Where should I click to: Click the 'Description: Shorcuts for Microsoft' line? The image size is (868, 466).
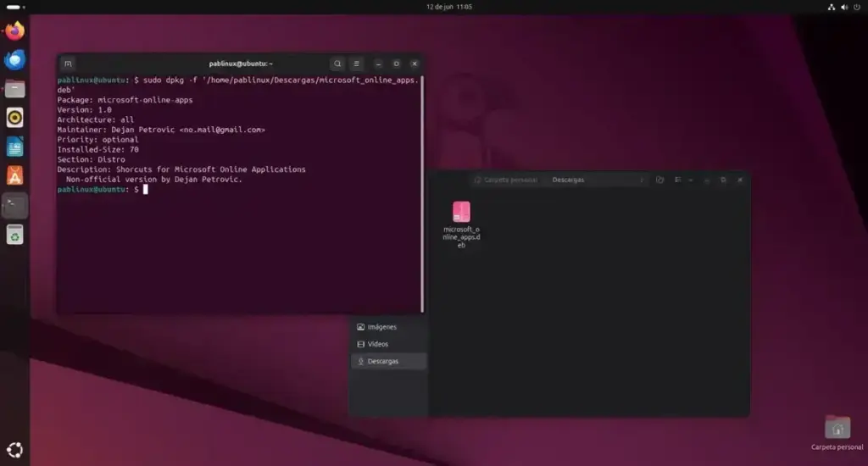pos(181,169)
